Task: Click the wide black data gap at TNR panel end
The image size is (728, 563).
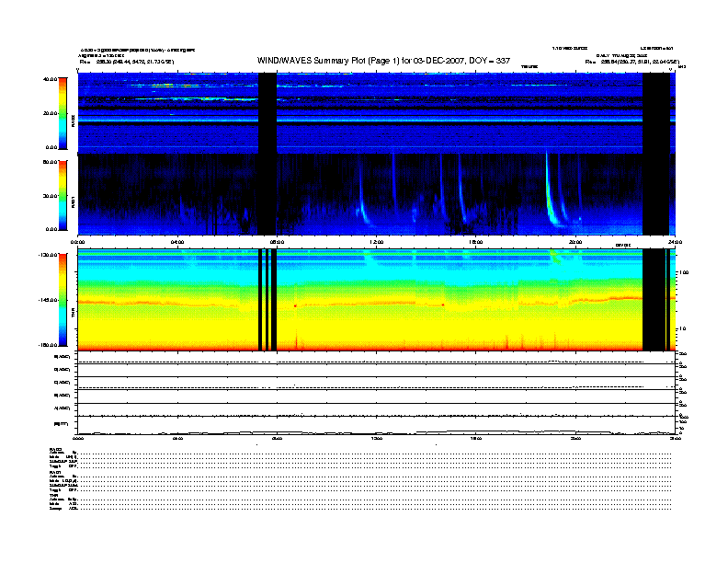Action: click(654, 300)
